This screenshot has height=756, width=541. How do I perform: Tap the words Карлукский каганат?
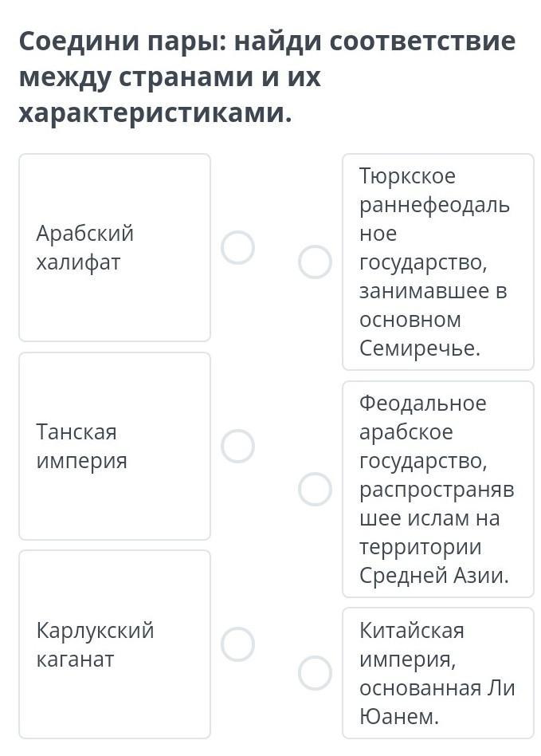tap(95, 644)
